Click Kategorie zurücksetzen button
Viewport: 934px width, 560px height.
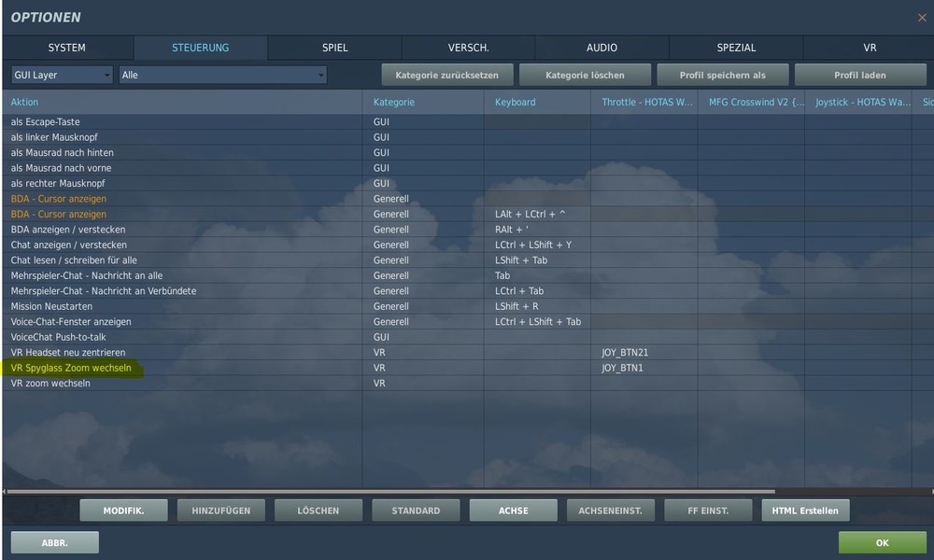point(447,75)
